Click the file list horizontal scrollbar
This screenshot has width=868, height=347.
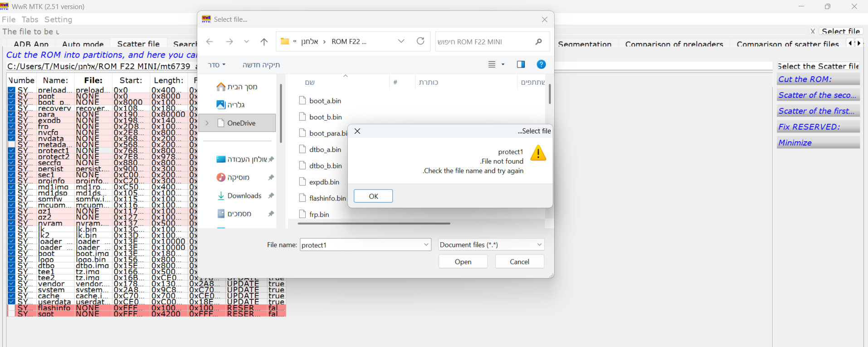(374, 223)
